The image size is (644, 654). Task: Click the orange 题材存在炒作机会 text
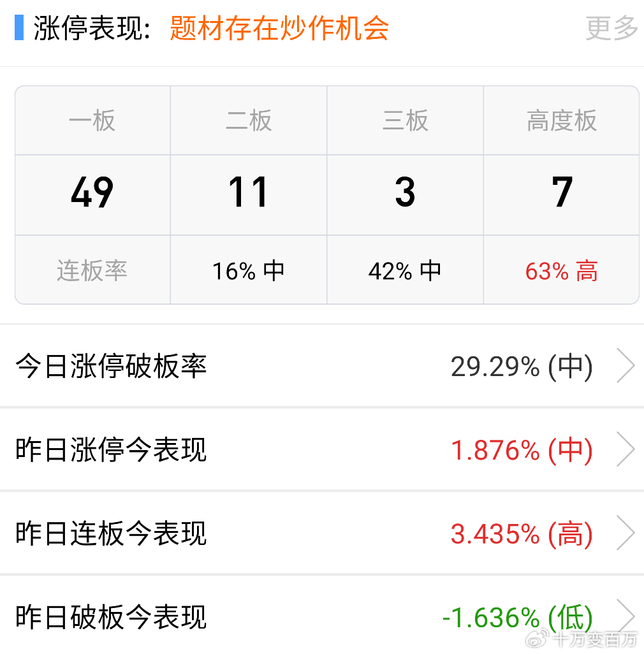pos(279,29)
